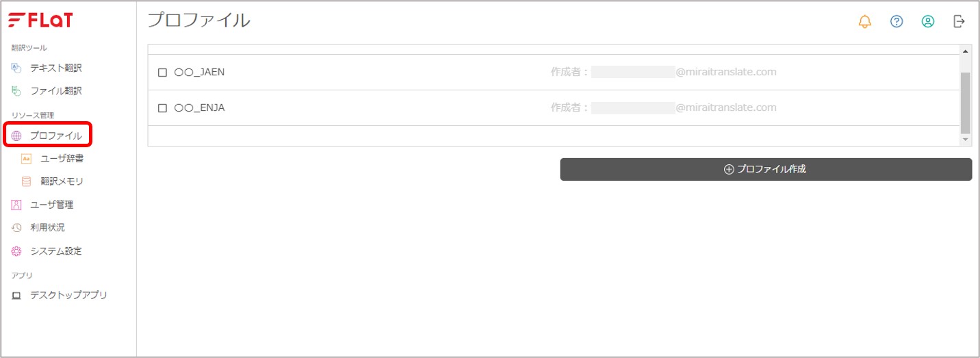Click the プロファイル作成 button
980x358 pixels.
[766, 169]
